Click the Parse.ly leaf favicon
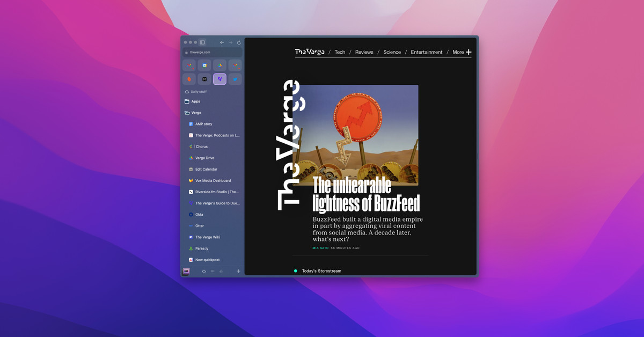Image resolution: width=644 pixels, height=337 pixels. coord(191,248)
